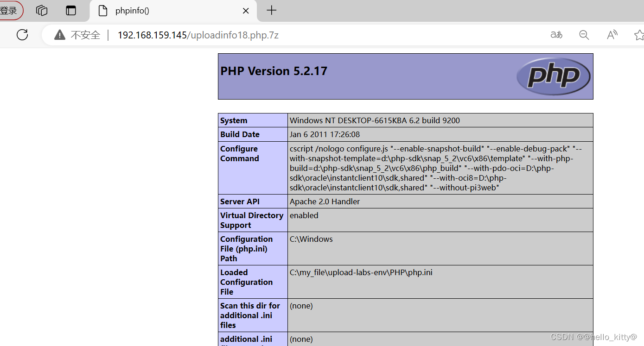Select the PHP Version 5.2.17 heading
Image resolution: width=644 pixels, height=346 pixels.
(x=274, y=71)
